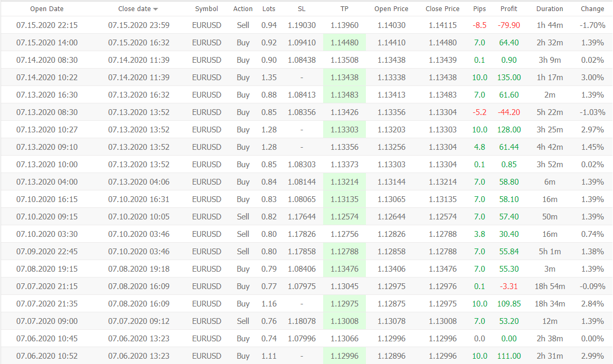Screen dimensions: 613x364
Task: Sort by the Pips column header
Action: pos(479,8)
